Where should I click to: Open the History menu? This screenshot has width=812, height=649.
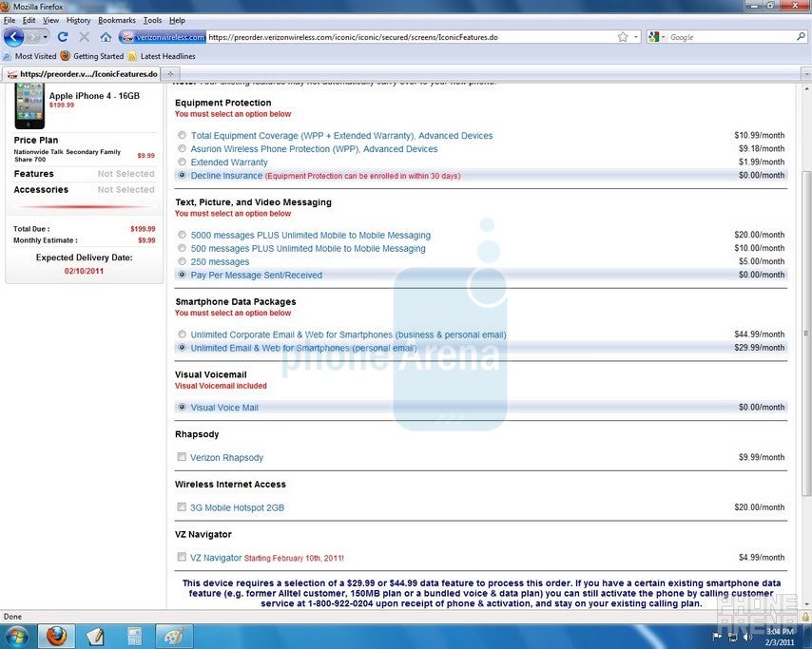coord(78,20)
